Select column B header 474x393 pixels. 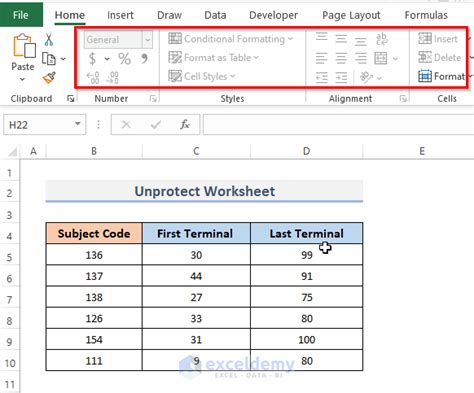pos(94,151)
